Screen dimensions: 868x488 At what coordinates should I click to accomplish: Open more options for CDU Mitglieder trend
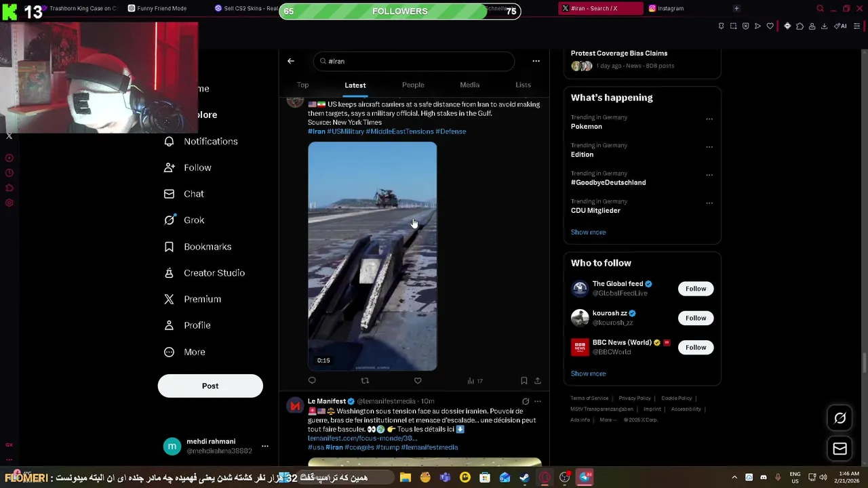pos(709,203)
